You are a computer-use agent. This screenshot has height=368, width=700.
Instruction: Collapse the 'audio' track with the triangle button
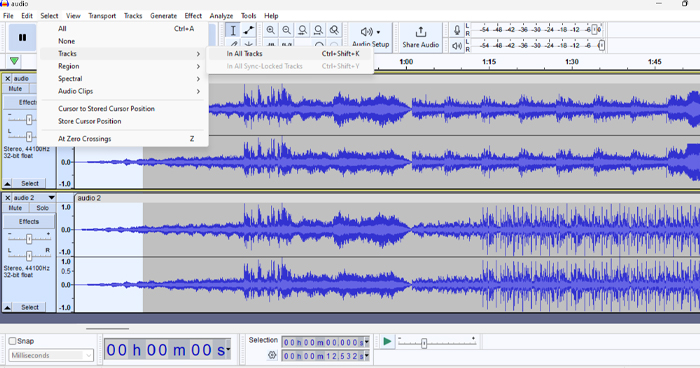(x=7, y=184)
